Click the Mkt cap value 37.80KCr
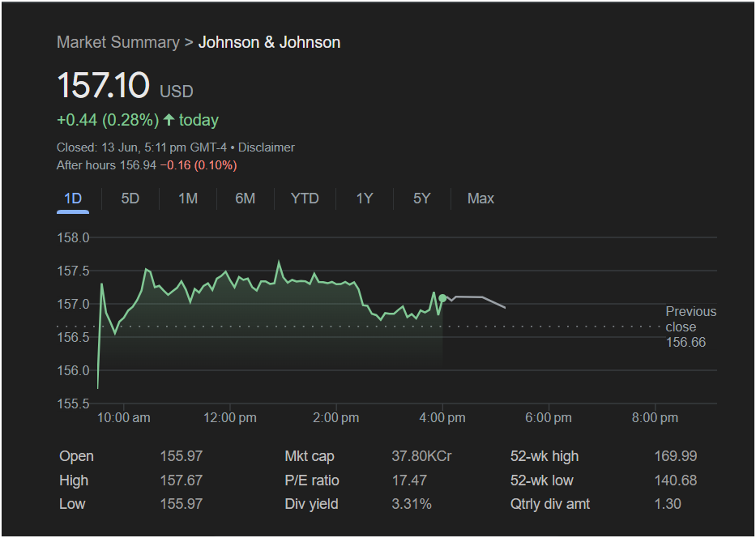This screenshot has height=538, width=756. click(421, 456)
